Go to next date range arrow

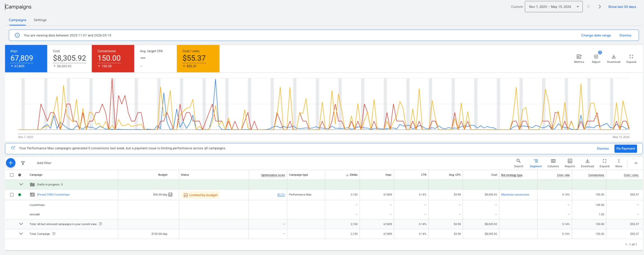600,7
